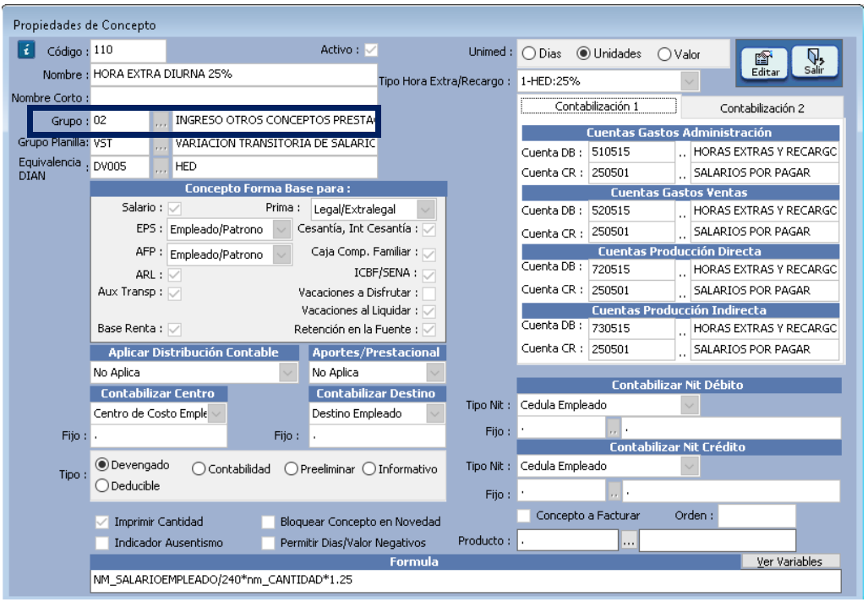Open lookup for Producción Directa Cuenta DB 720515
The image size is (868, 602).
tap(682, 270)
